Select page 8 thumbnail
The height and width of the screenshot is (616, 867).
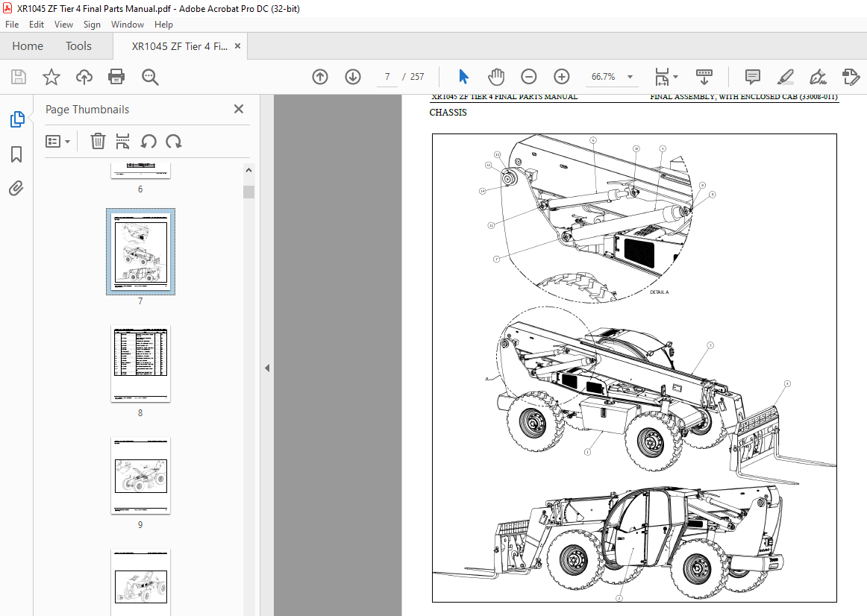pos(140,363)
